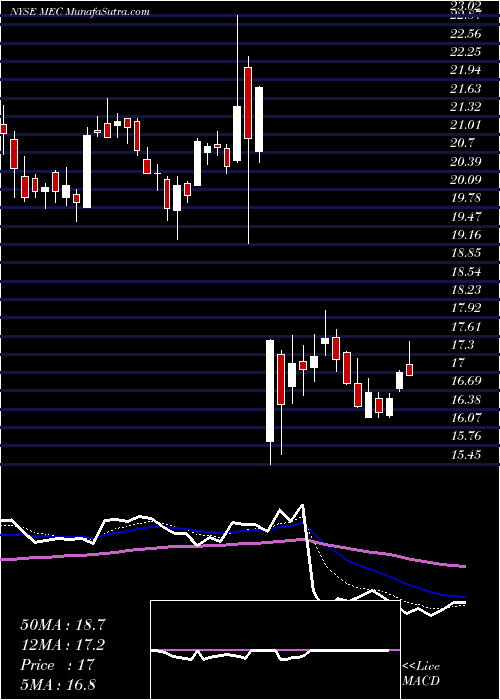Click the 21.32 price axis label
This screenshot has width=500, height=700.
[466, 107]
